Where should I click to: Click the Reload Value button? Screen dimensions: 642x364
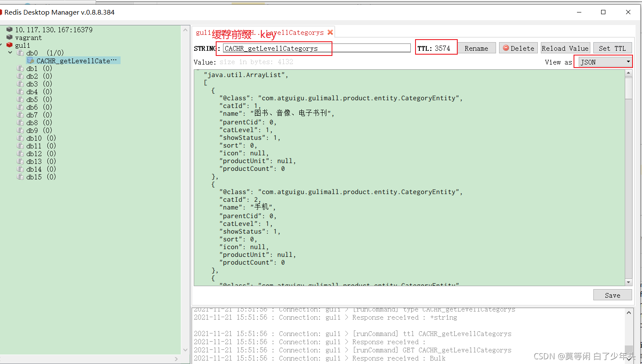click(x=565, y=48)
